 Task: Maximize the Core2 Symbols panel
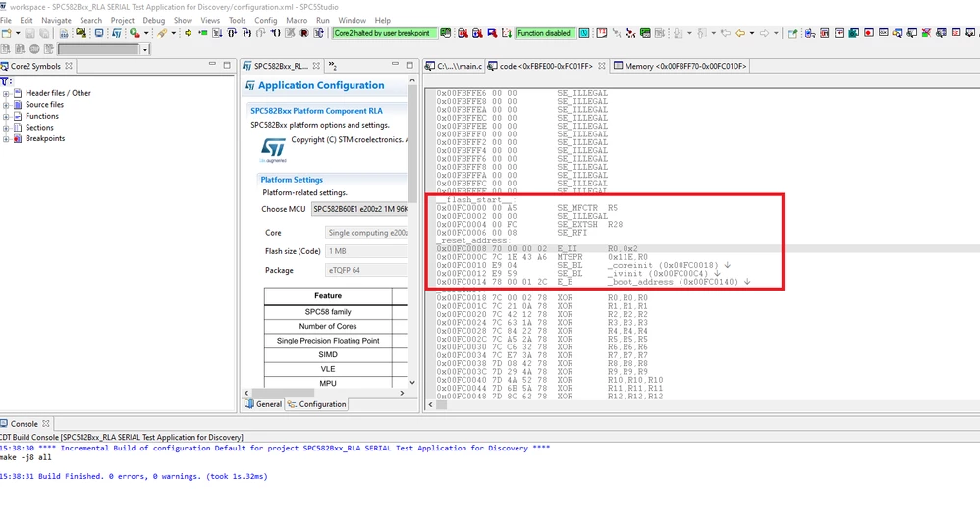pyautogui.click(x=227, y=65)
